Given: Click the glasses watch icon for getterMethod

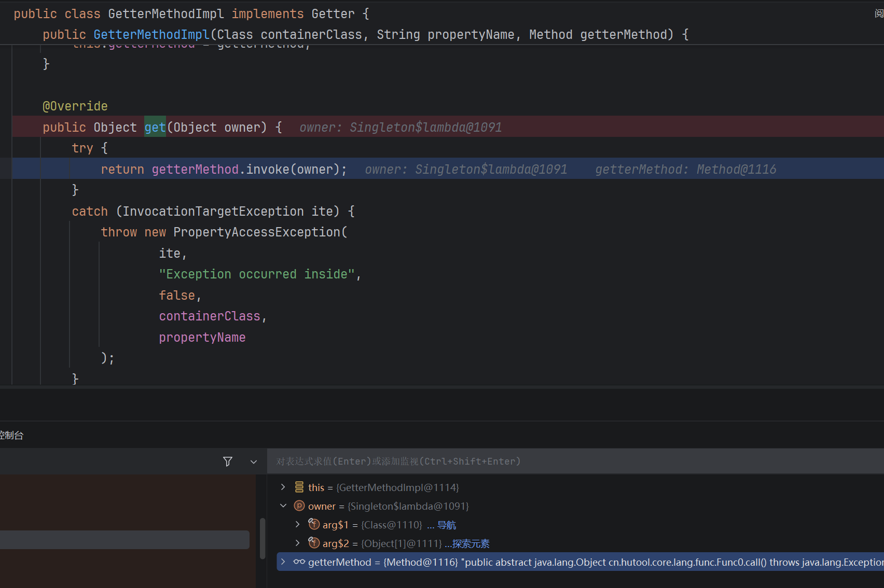Looking at the screenshot, I should (299, 562).
